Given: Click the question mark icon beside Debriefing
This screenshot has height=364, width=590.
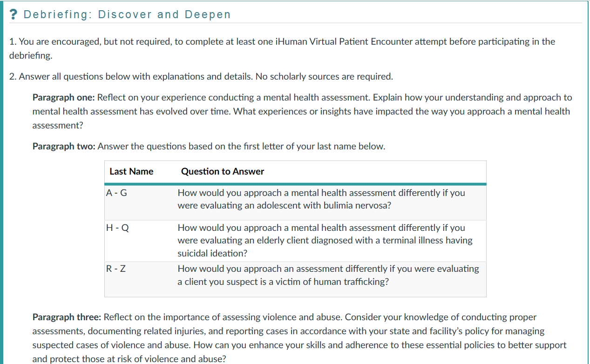Looking at the screenshot, I should (14, 14).
